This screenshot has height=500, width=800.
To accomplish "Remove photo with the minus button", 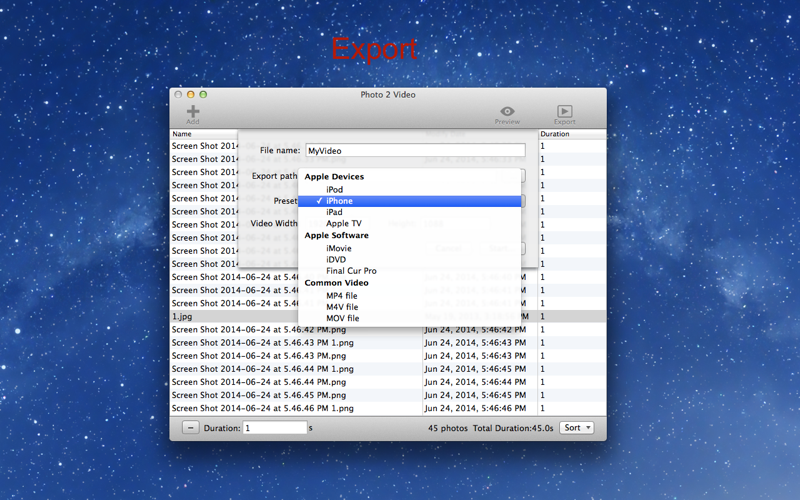I will pos(190,428).
